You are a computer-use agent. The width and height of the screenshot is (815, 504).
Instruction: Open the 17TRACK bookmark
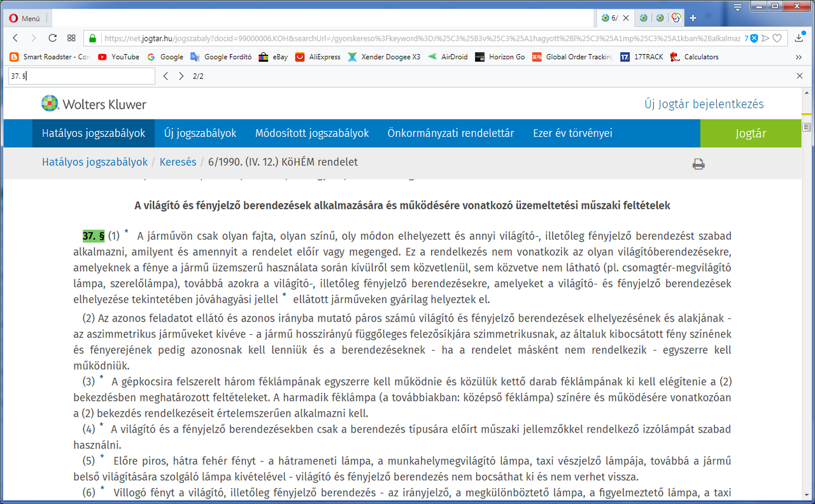tap(642, 57)
